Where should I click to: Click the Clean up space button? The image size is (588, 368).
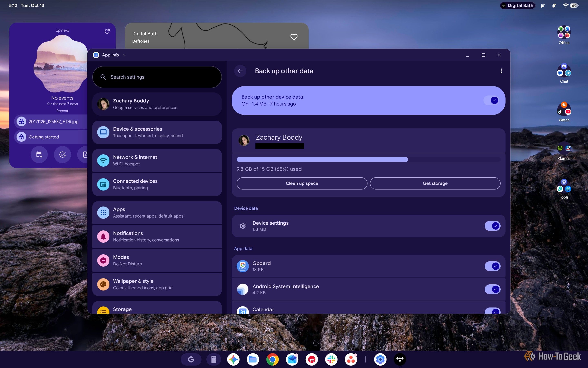302,183
